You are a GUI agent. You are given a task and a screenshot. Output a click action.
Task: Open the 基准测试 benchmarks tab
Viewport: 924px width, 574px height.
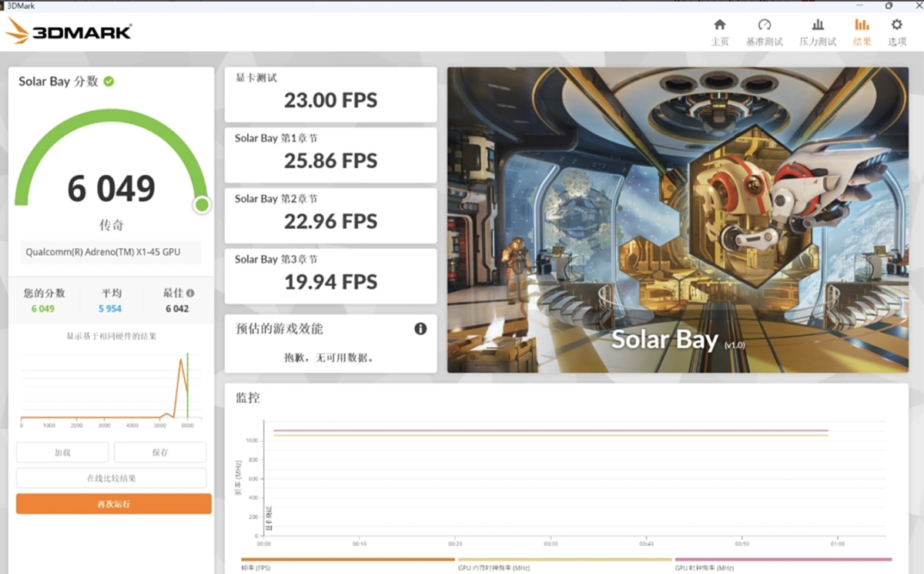pyautogui.click(x=764, y=32)
